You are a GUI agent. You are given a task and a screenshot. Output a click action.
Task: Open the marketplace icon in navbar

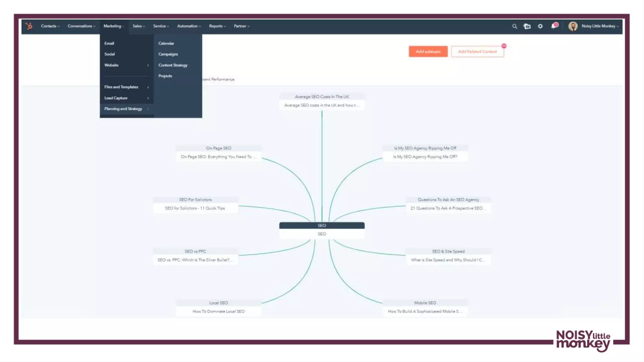(x=527, y=26)
